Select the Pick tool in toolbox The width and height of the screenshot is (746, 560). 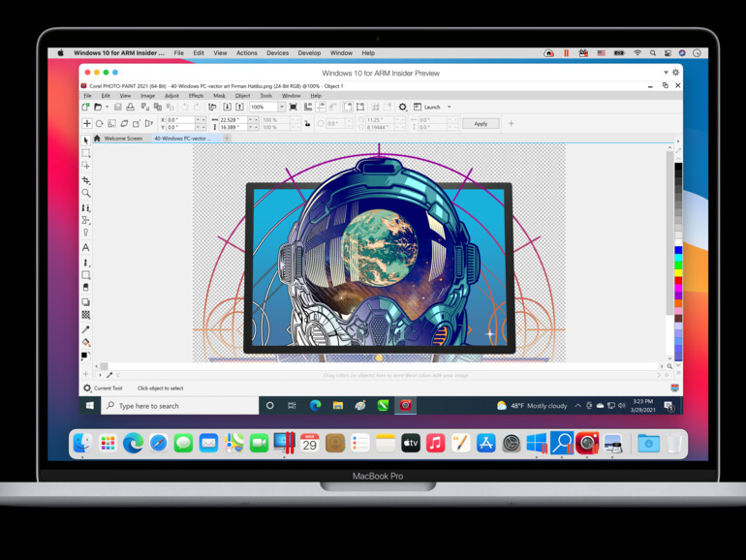[85, 140]
